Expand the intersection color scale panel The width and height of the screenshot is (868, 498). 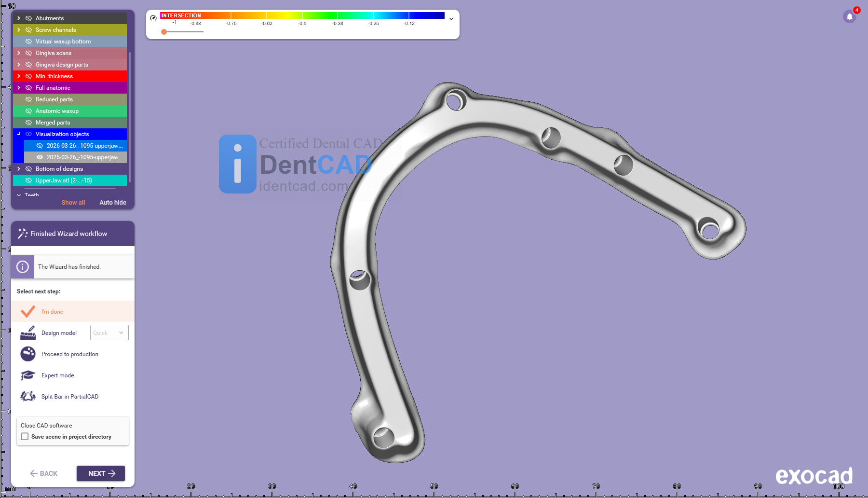451,19
